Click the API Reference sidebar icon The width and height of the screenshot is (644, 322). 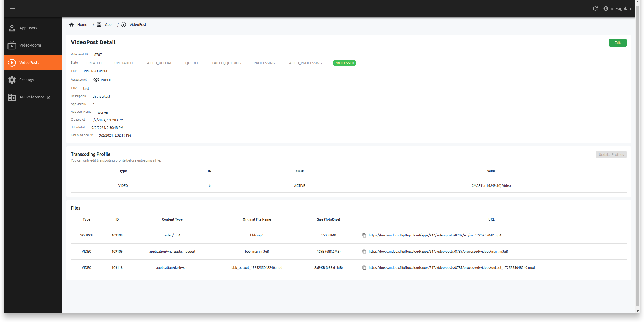[x=12, y=97]
